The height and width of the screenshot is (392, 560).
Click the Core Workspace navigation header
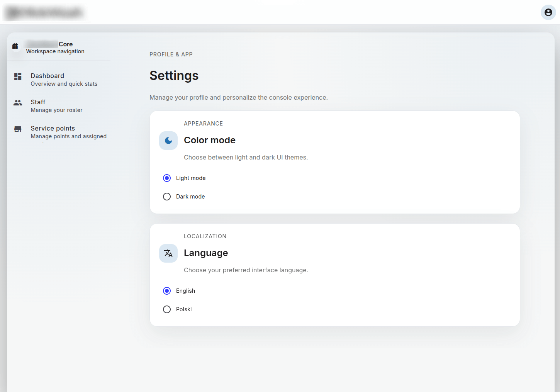pos(55,48)
